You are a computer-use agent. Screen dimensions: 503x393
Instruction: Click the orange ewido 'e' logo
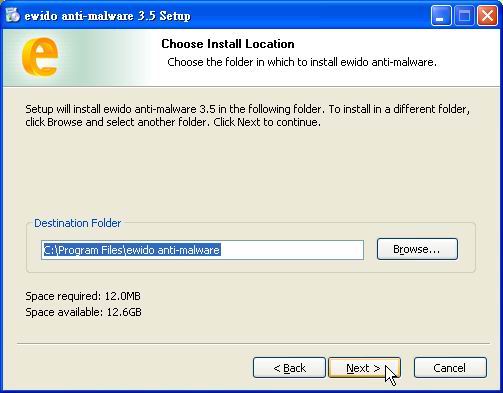tap(40, 56)
